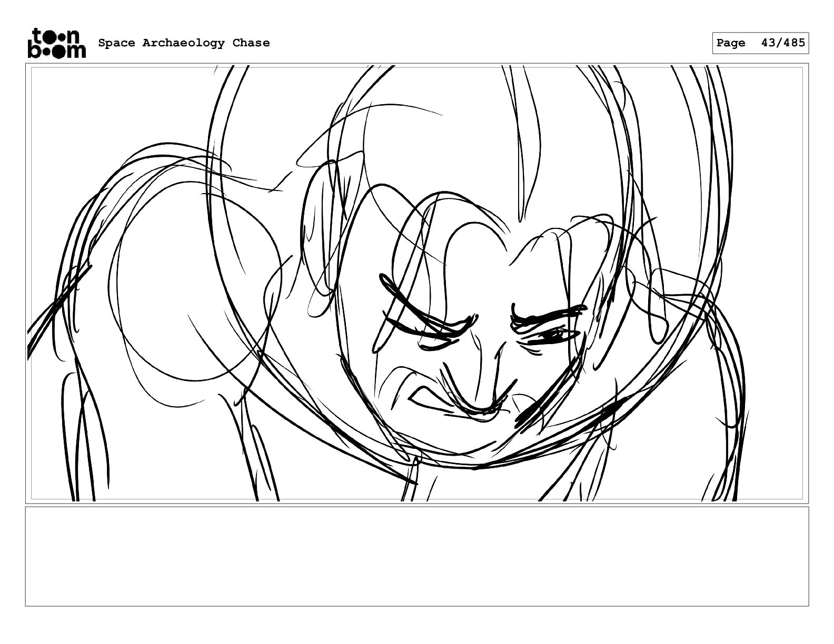Screen dimensions: 834x644
Task: Click the Toon Boom logo
Action: point(56,43)
